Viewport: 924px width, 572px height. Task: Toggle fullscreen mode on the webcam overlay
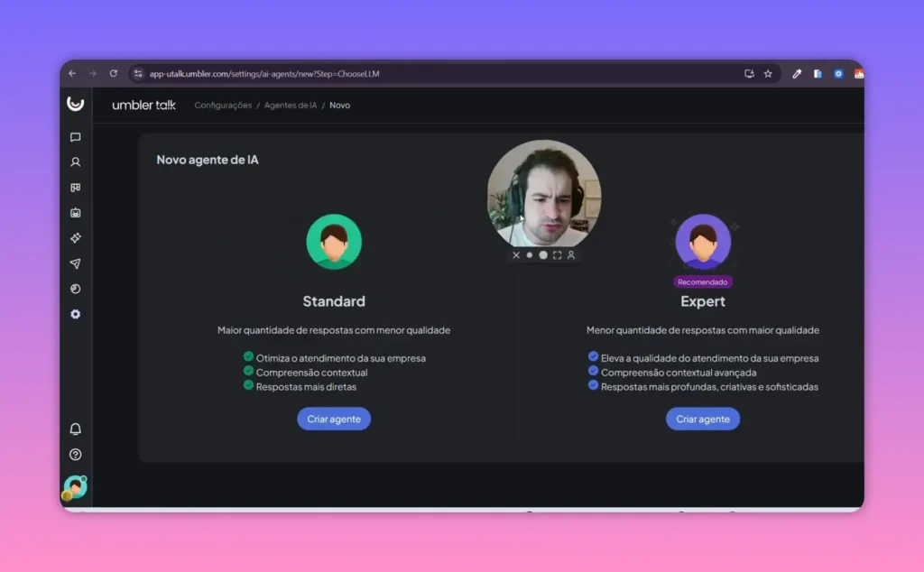tap(557, 255)
